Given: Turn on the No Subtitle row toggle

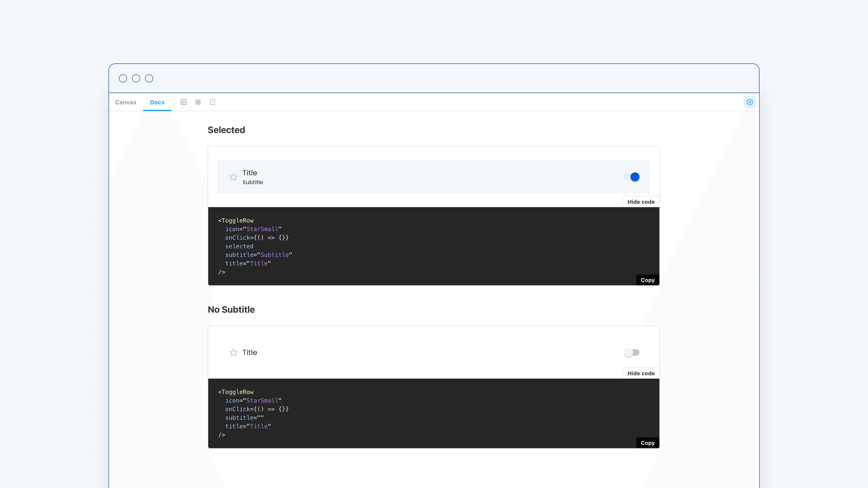Looking at the screenshot, I should (x=631, y=352).
